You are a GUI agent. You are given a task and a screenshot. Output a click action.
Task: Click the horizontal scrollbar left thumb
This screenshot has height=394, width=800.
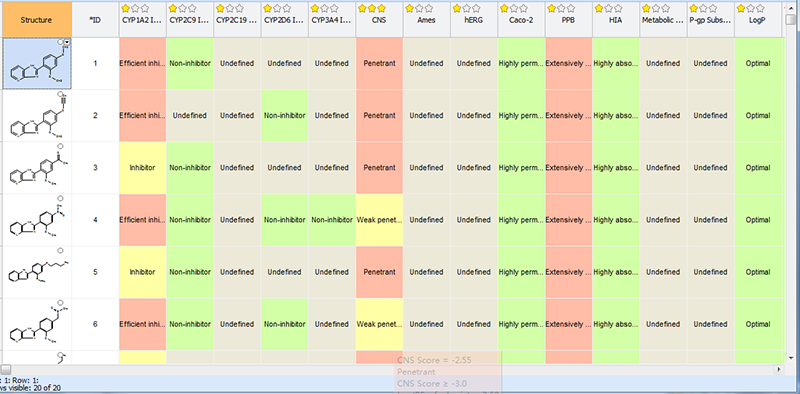(x=6, y=368)
